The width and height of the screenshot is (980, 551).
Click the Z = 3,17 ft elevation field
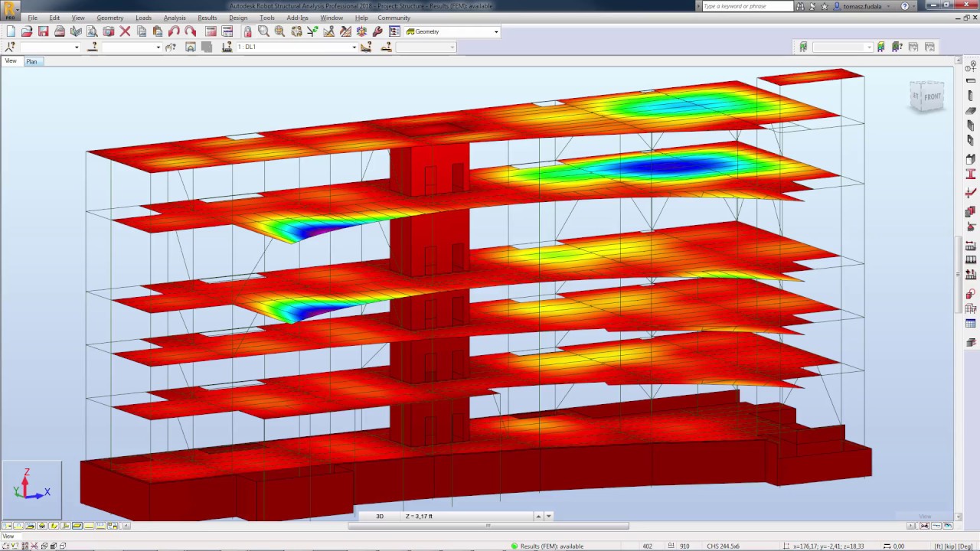tap(467, 517)
